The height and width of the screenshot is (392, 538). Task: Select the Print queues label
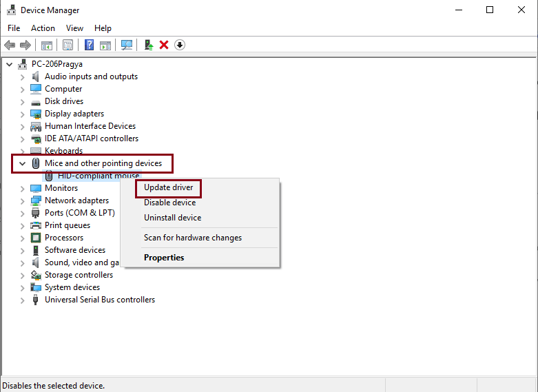(68, 225)
